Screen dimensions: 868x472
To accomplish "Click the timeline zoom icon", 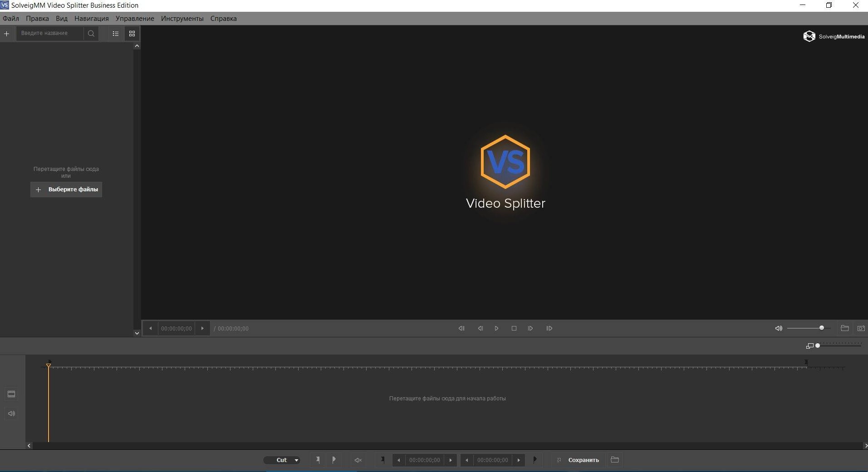I will (809, 346).
